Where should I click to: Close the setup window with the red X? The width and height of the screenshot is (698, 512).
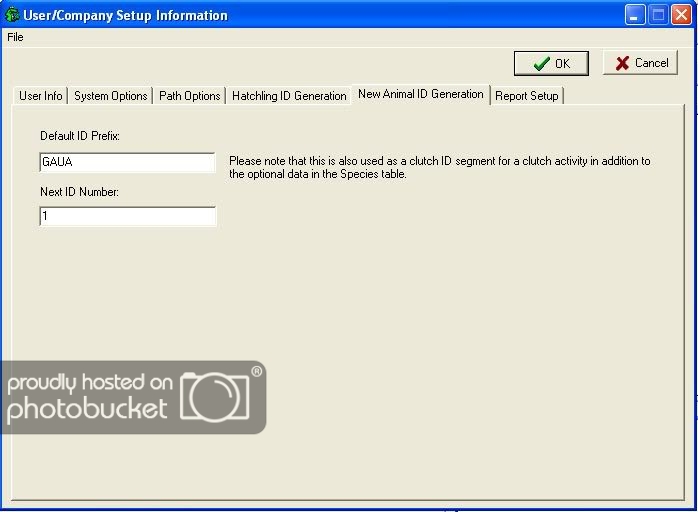tap(681, 15)
